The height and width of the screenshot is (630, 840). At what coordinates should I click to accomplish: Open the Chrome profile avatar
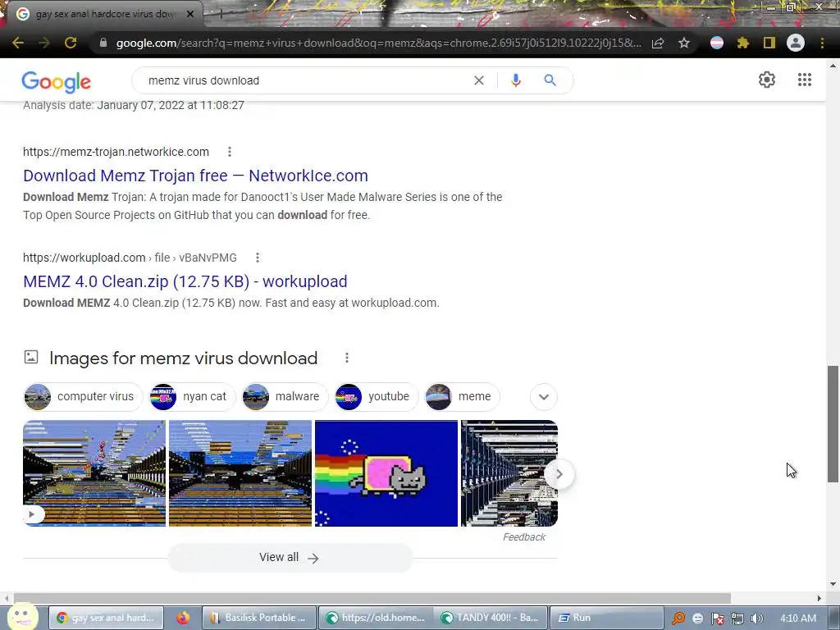(x=796, y=43)
